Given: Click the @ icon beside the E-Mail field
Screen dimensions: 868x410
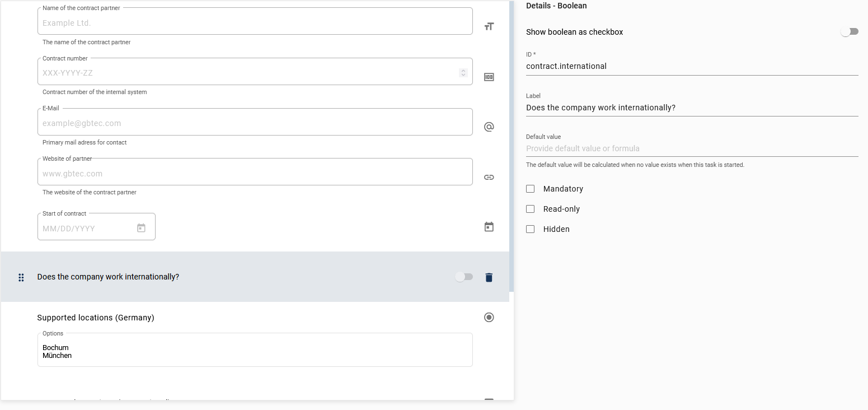Looking at the screenshot, I should [489, 127].
